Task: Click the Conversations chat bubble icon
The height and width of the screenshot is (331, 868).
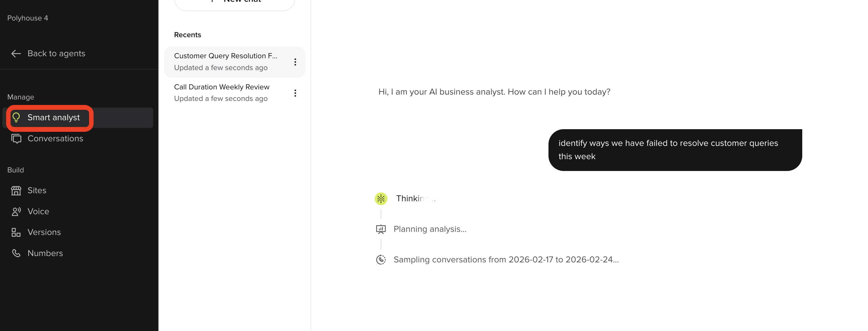Action: 16,138
